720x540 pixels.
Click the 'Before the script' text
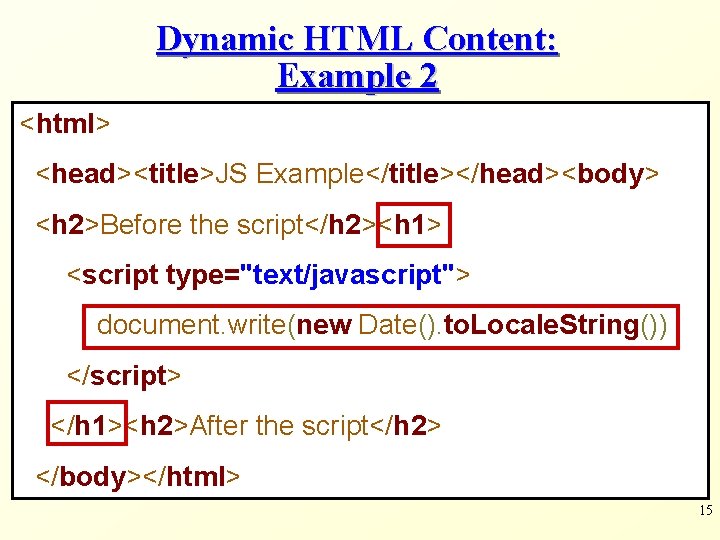tap(202, 225)
